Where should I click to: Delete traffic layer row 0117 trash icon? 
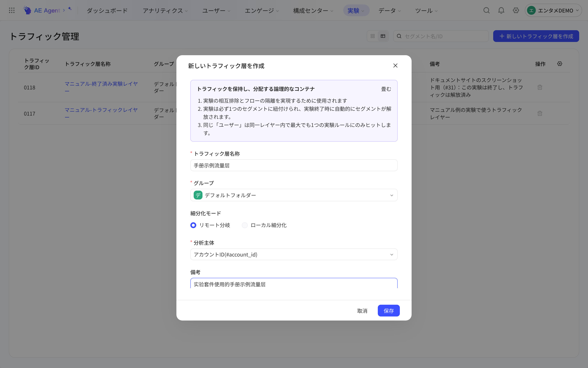(540, 113)
